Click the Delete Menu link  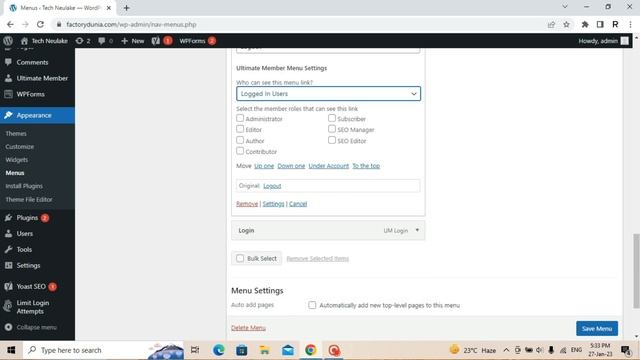point(248,328)
